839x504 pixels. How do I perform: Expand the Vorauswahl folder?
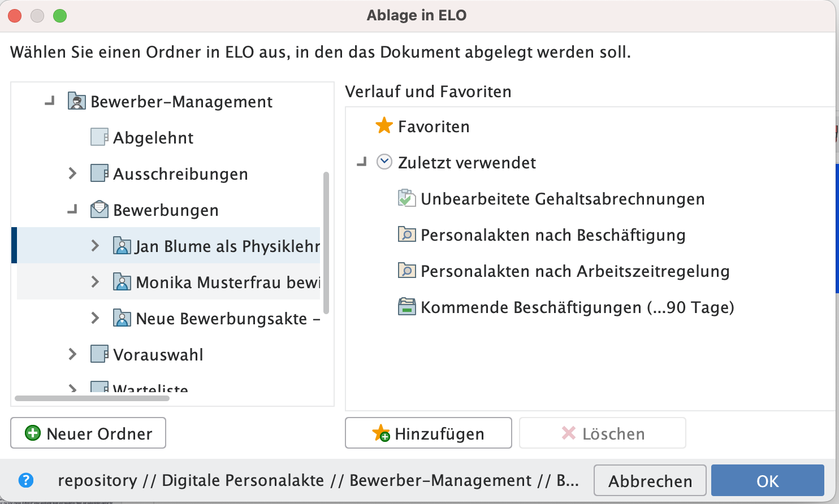click(72, 354)
